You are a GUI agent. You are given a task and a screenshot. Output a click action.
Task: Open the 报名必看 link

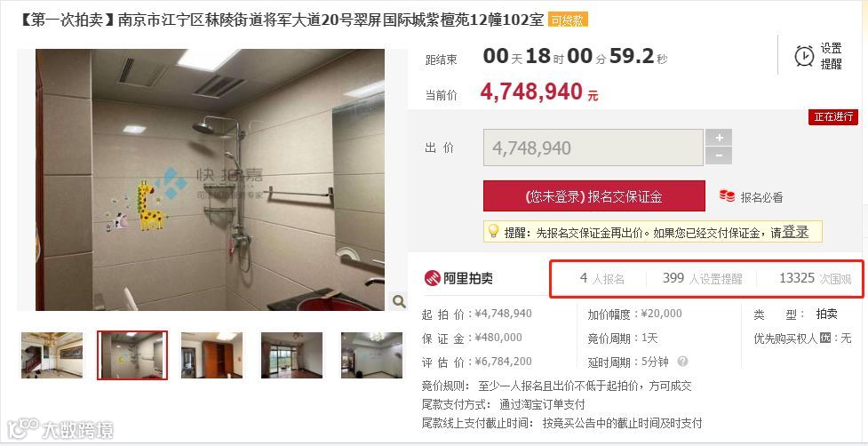pos(761,197)
